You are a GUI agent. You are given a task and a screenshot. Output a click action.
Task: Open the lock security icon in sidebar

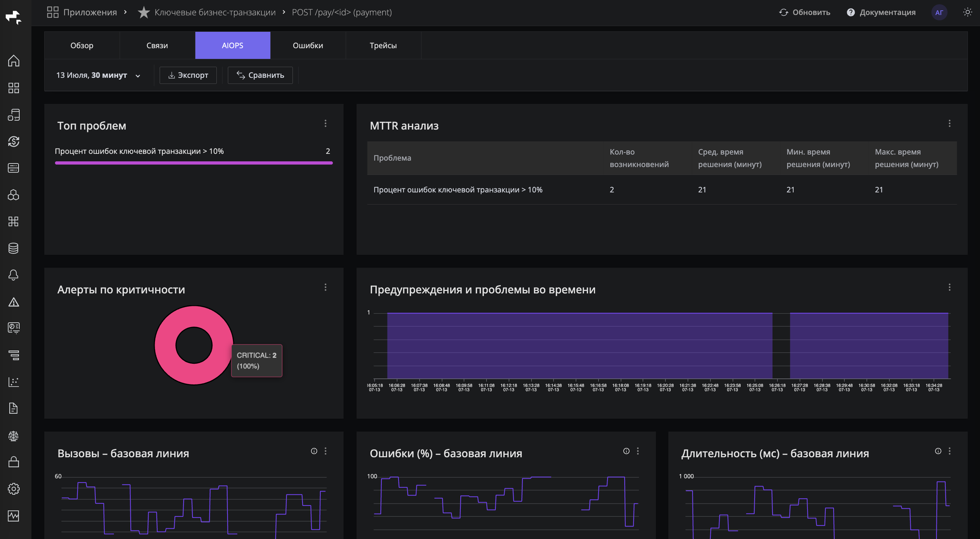pyautogui.click(x=14, y=462)
